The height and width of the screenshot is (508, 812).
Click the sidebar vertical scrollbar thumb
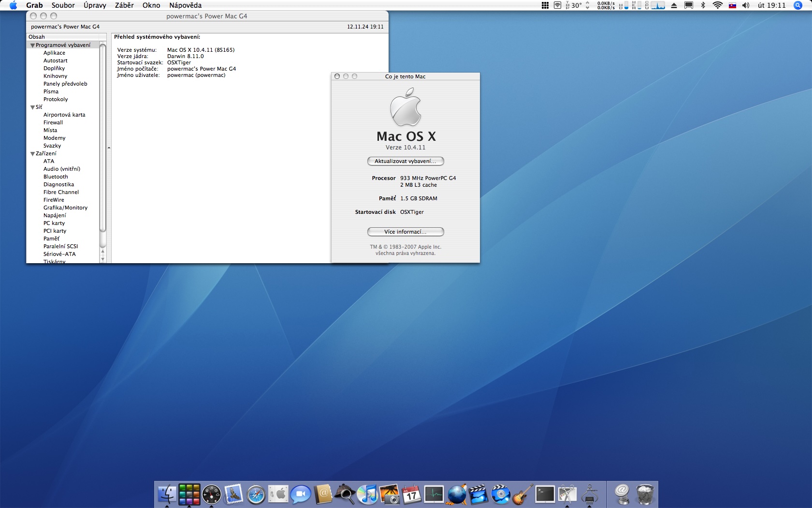tap(102, 138)
